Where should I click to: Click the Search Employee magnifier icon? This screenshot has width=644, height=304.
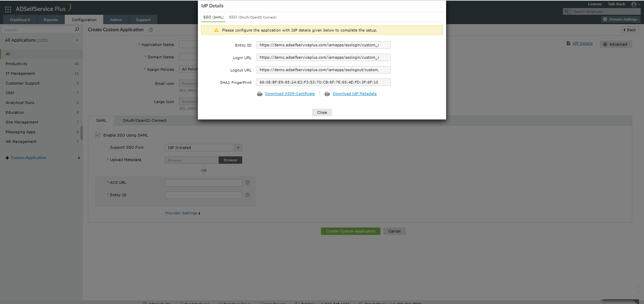tap(567, 11)
